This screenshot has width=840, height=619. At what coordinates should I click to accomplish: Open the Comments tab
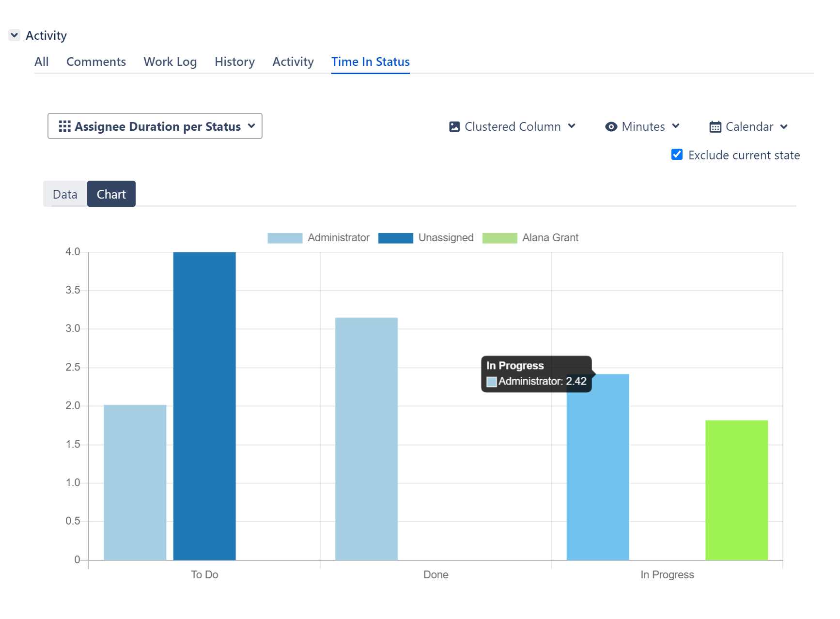tap(96, 62)
